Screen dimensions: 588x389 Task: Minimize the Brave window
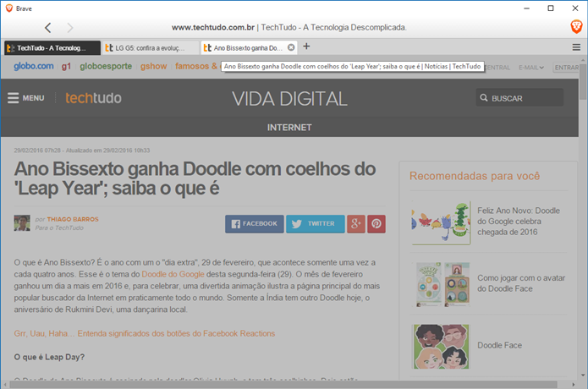526,8
